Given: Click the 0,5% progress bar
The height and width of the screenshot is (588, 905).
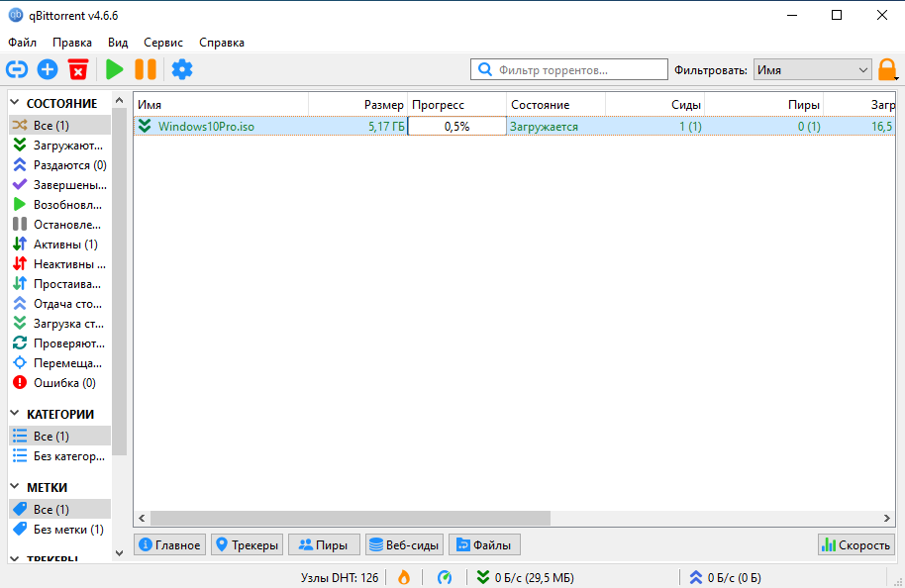Looking at the screenshot, I should (457, 127).
